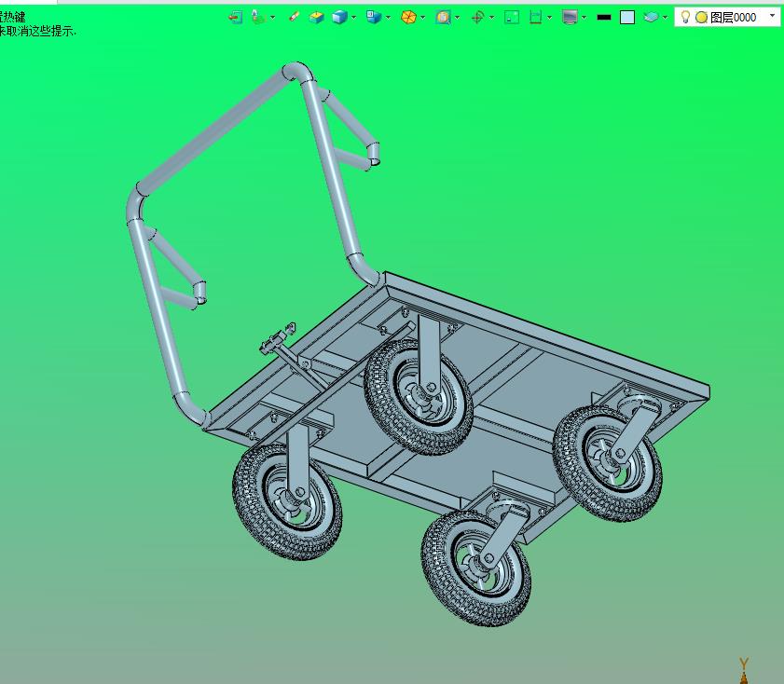Click the green square window icon
Screen dimensions: 784x684
[x=512, y=18]
